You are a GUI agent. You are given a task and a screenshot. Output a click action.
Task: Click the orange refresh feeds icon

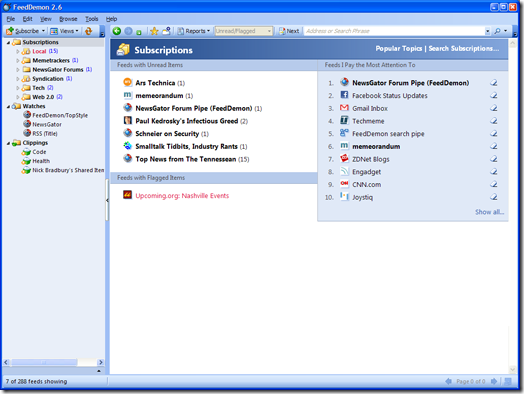(x=89, y=31)
